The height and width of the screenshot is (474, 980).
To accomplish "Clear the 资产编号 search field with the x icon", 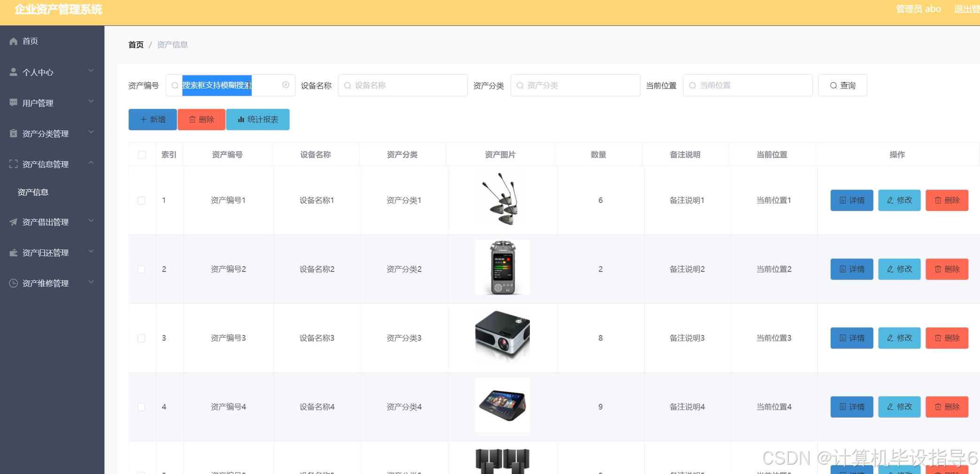I will click(x=286, y=85).
